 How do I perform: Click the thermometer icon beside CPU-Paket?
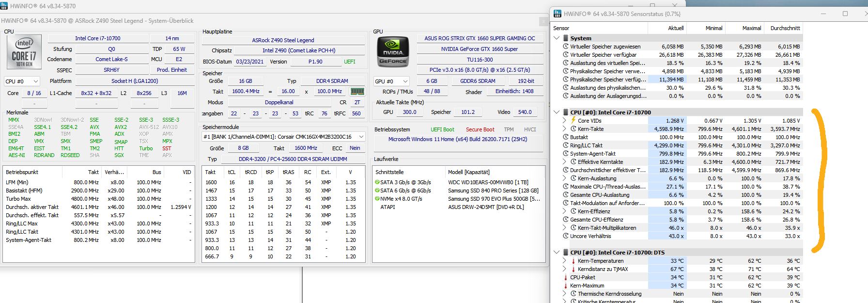(566, 277)
